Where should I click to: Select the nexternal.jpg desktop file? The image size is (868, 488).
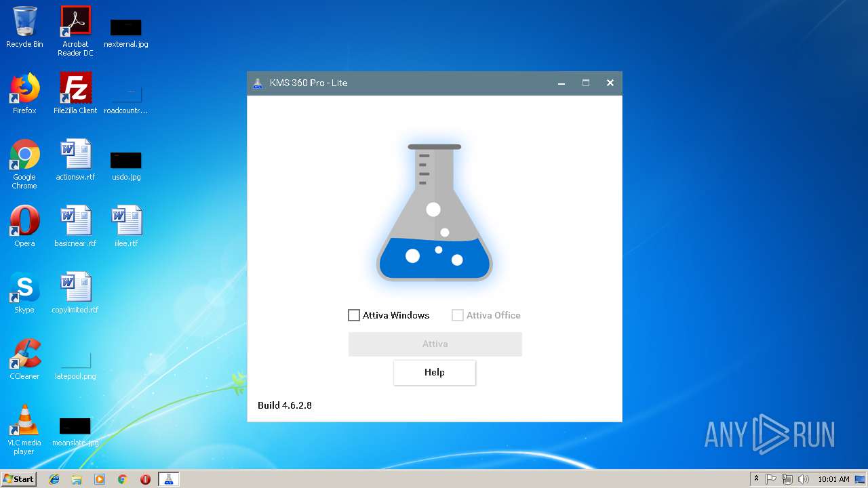click(x=125, y=33)
